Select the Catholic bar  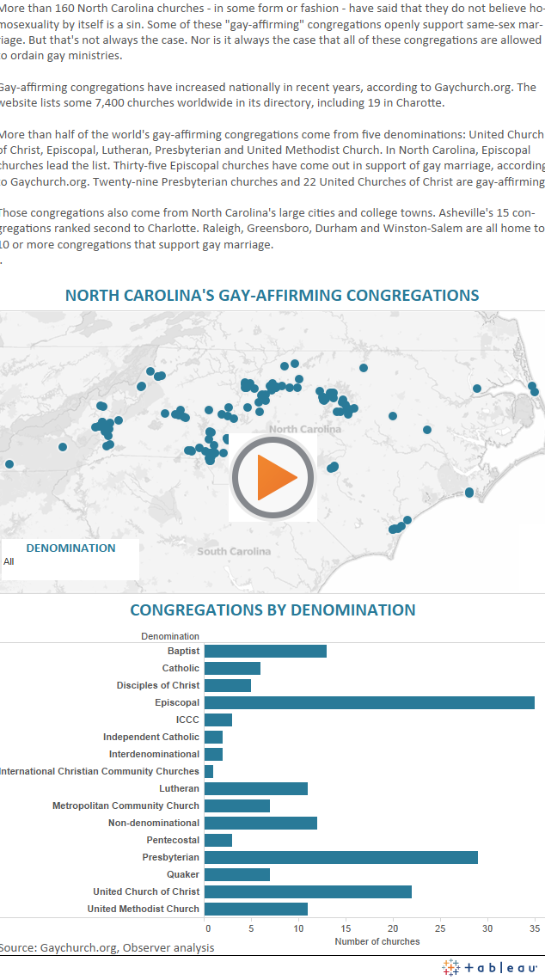pos(232,668)
